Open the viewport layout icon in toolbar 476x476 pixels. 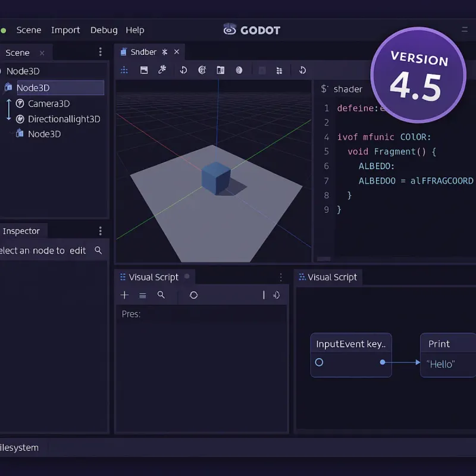tap(143, 70)
